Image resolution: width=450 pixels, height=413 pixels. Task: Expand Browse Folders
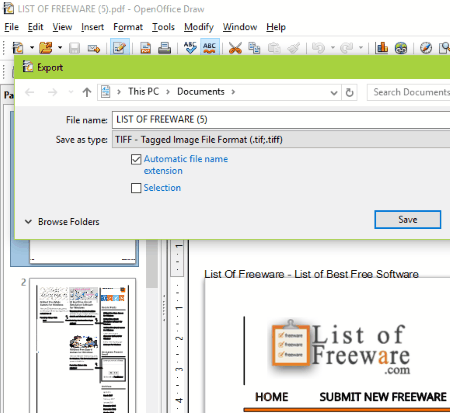[62, 222]
